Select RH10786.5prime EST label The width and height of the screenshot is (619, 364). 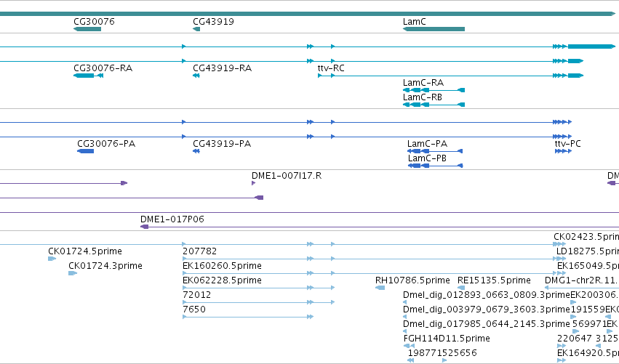pyautogui.click(x=412, y=280)
